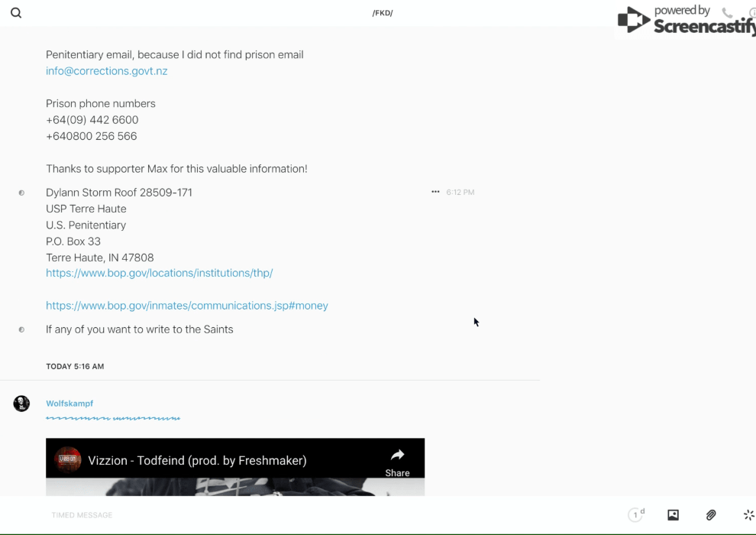Toggle the 1 day message timer
Screen dimensions: 756x535
coord(636,515)
